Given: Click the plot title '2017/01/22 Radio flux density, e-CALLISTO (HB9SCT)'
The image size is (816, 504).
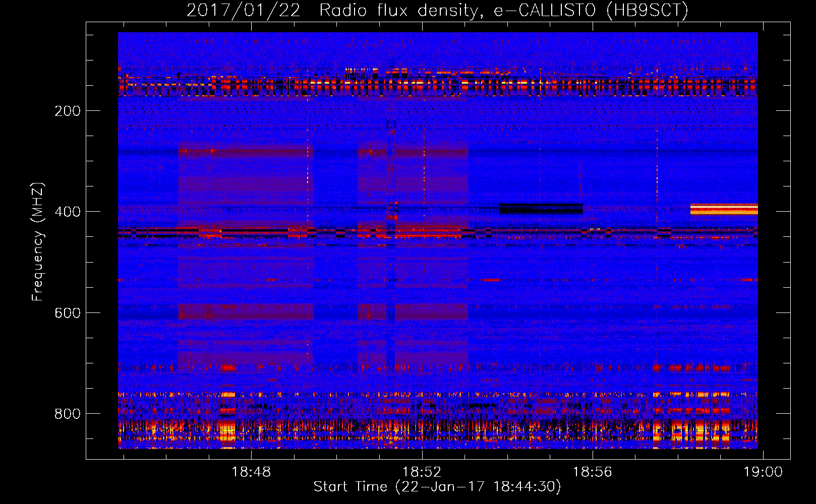Looking at the screenshot, I should coord(437,10).
